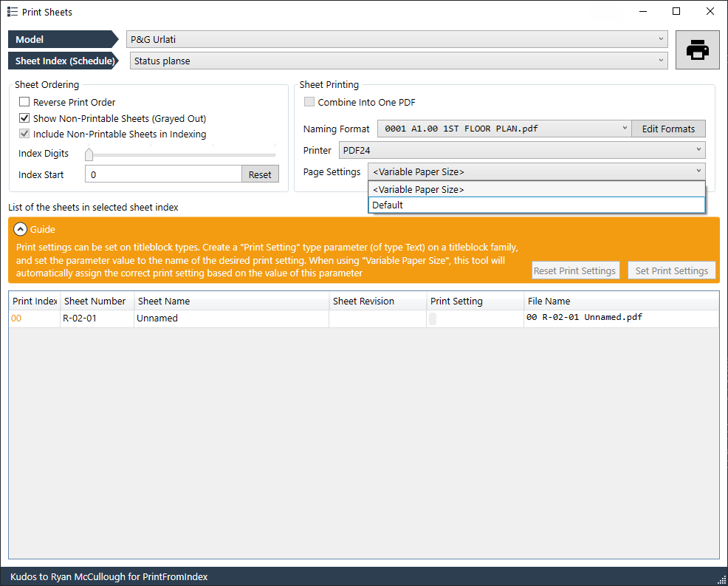This screenshot has height=586, width=728.
Task: Expand the Sheet Index dropdown Status planse
Action: click(399, 61)
